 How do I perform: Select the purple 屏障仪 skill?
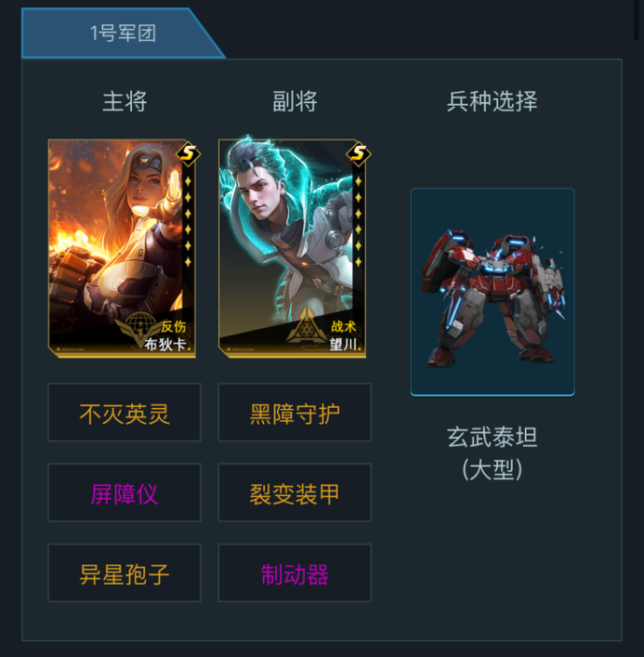(125, 493)
